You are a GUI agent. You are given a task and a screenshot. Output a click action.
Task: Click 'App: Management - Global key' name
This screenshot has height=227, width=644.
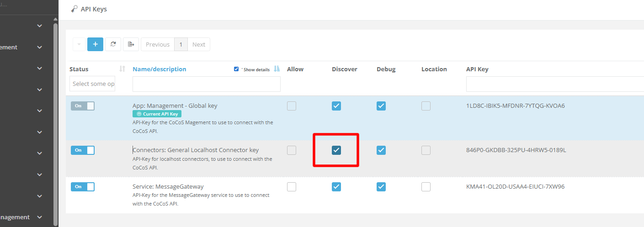click(x=175, y=106)
